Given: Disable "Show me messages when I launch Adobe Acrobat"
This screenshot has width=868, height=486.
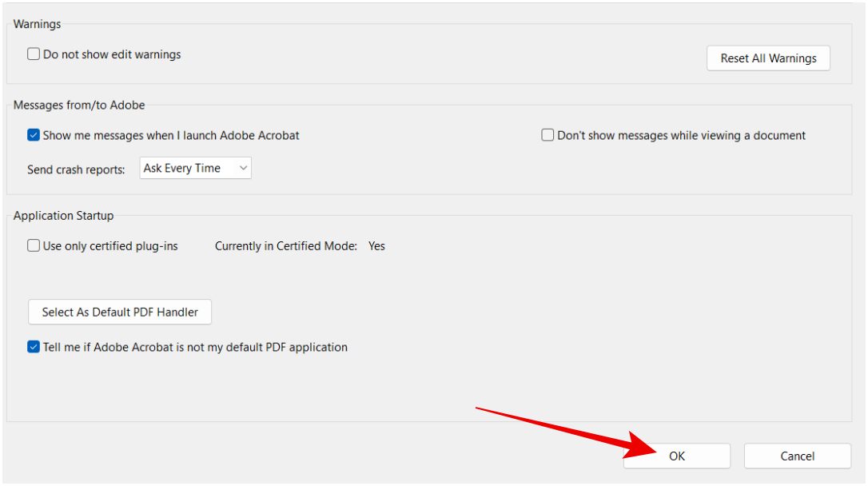Looking at the screenshot, I should click(x=33, y=135).
